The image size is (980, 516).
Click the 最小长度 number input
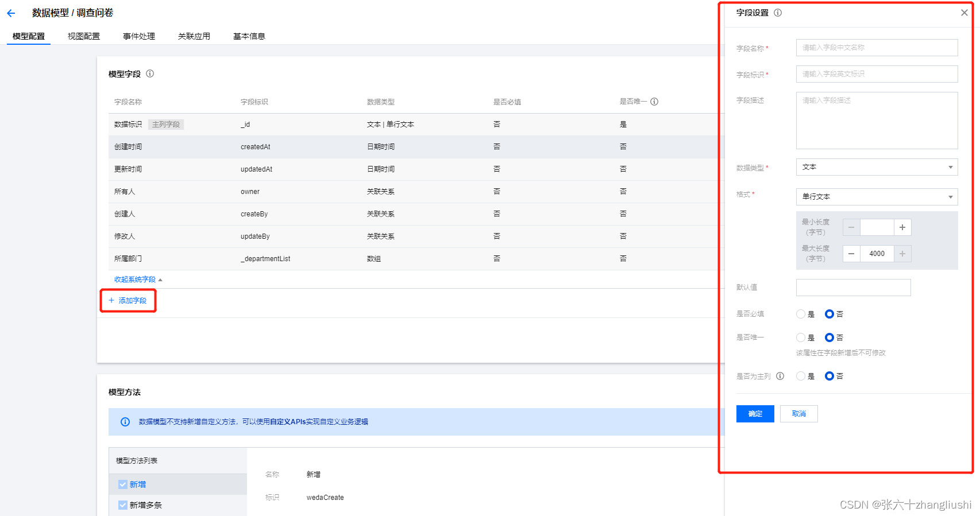click(877, 227)
